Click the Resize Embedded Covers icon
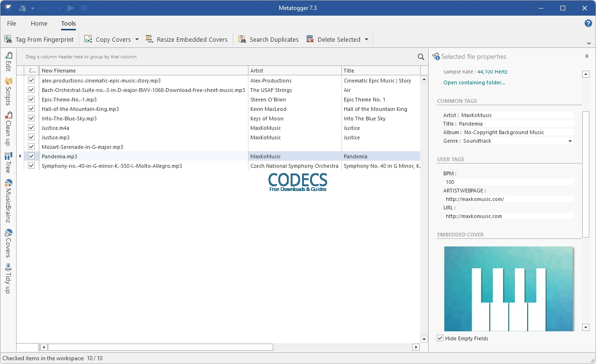 pyautogui.click(x=149, y=39)
